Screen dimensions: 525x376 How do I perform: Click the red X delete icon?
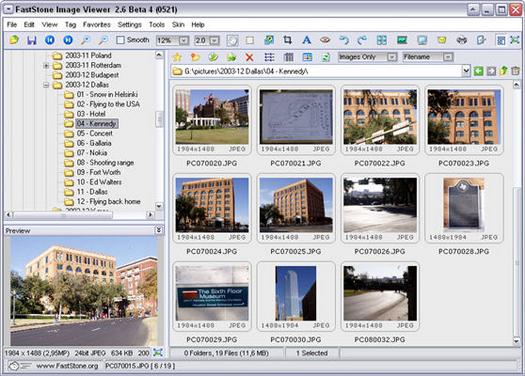249,57
